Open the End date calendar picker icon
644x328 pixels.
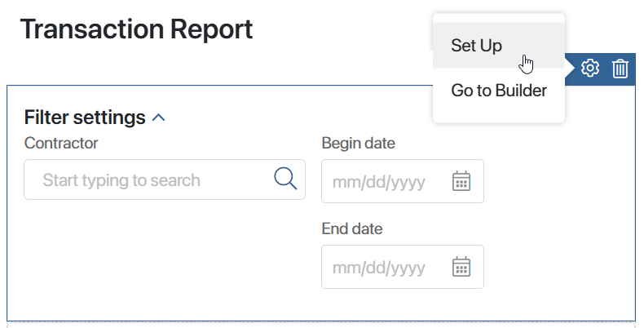pos(461,266)
